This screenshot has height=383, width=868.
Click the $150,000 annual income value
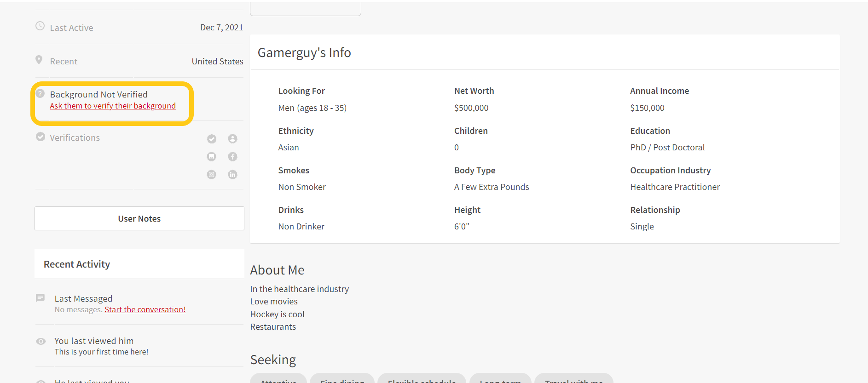click(647, 108)
